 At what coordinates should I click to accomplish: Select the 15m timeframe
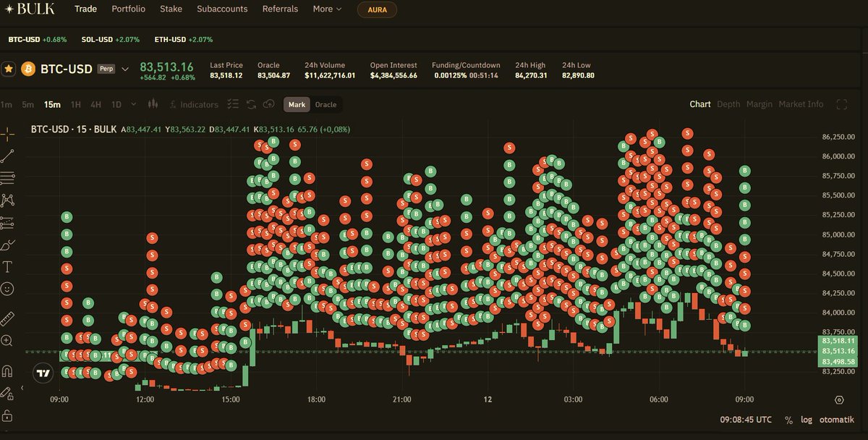pyautogui.click(x=52, y=105)
